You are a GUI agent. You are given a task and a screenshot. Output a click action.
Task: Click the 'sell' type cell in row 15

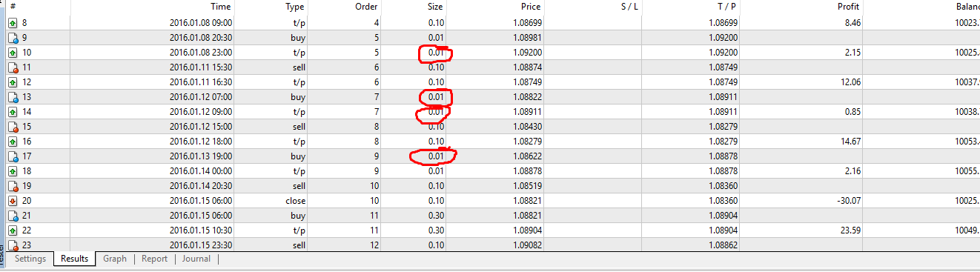pyautogui.click(x=298, y=127)
